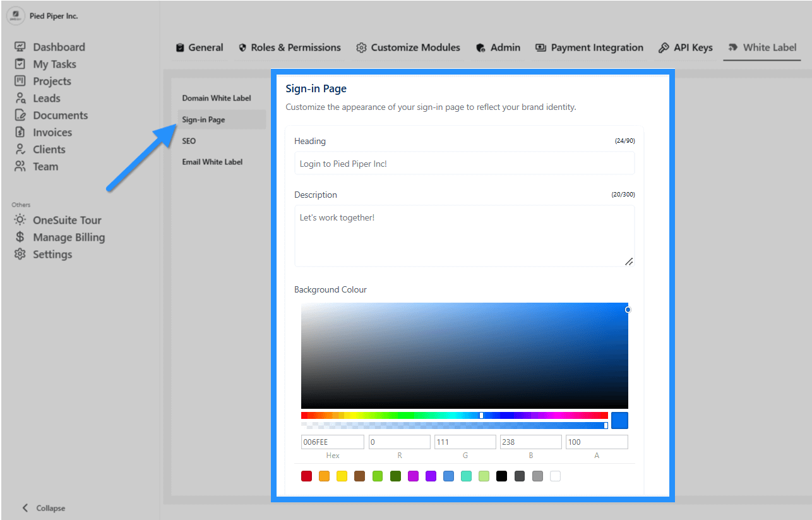Select Domain White Label in the settings menu

(216, 98)
